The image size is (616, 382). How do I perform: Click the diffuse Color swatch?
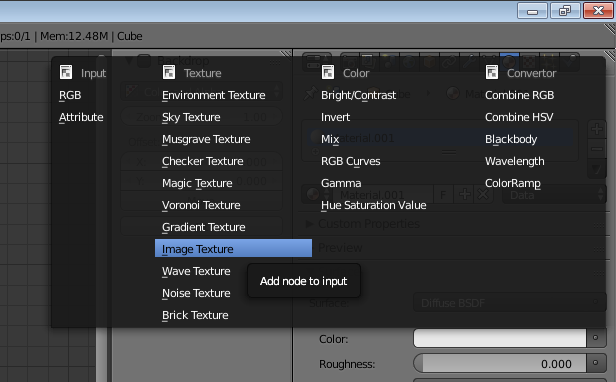click(x=500, y=338)
